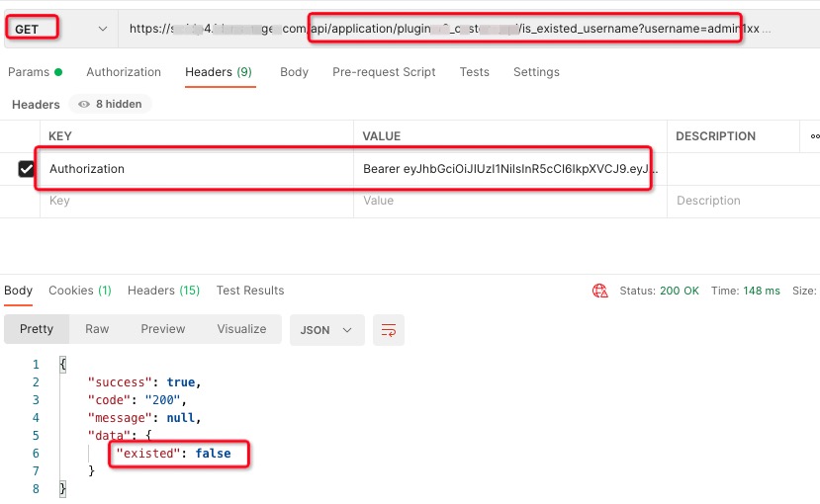This screenshot has width=820, height=504.
Task: Click the eye icon for hidden headers
Action: [84, 104]
